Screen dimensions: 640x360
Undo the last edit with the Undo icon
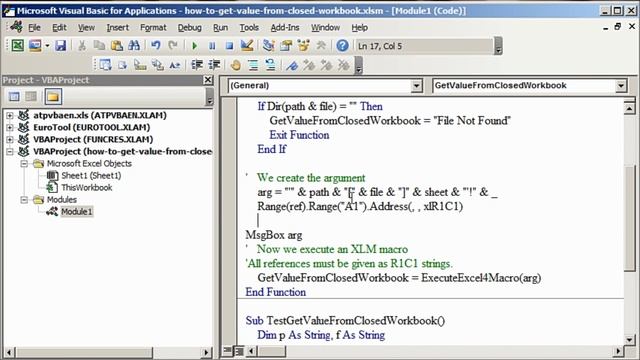[156, 45]
